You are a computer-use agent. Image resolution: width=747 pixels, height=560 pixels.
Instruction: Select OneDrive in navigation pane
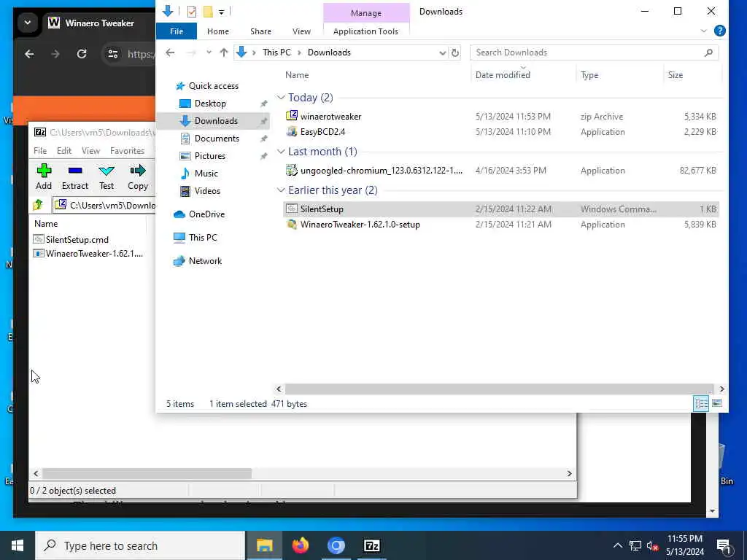pos(206,214)
